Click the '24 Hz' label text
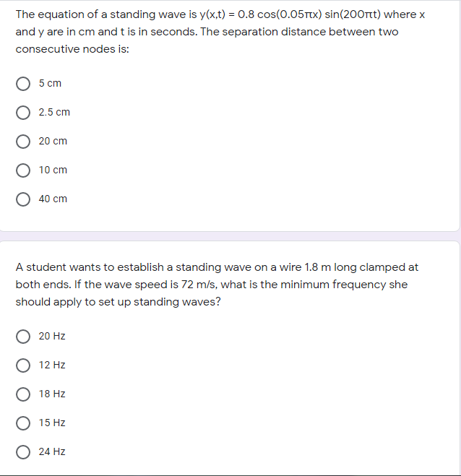The height and width of the screenshot is (476, 461). click(52, 451)
